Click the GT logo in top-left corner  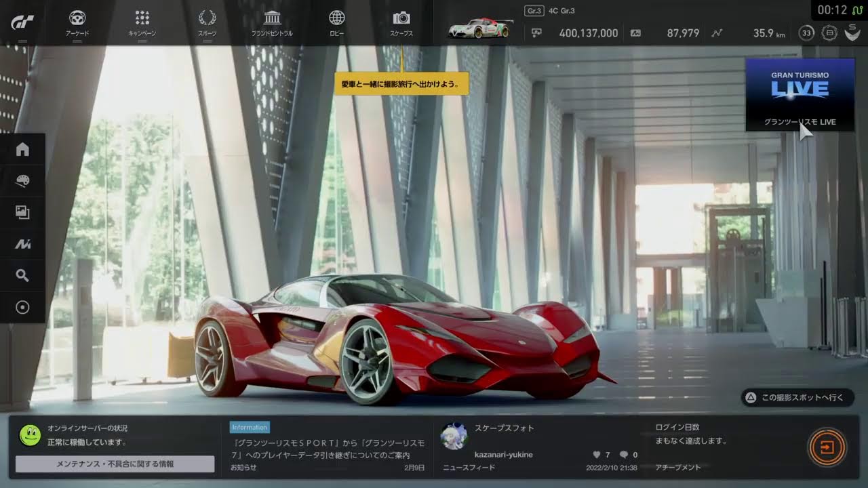pyautogui.click(x=22, y=21)
